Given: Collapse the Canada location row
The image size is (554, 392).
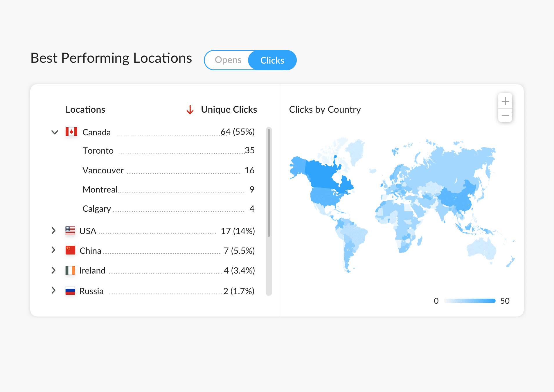Looking at the screenshot, I should (x=55, y=132).
